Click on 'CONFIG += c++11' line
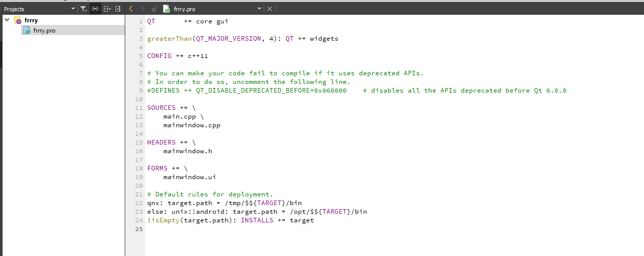This screenshot has width=644, height=256. point(178,56)
